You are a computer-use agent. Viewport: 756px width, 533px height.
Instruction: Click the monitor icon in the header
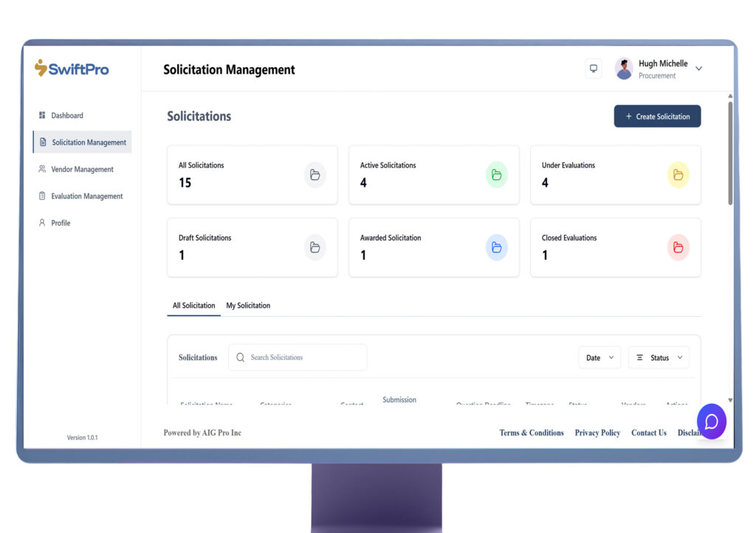pyautogui.click(x=594, y=69)
